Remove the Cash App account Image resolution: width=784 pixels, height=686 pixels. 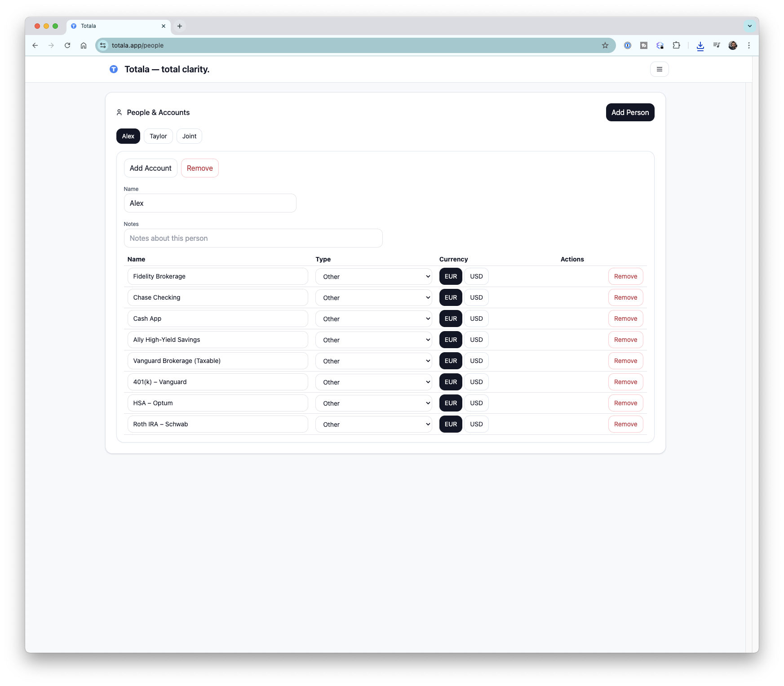[625, 319]
